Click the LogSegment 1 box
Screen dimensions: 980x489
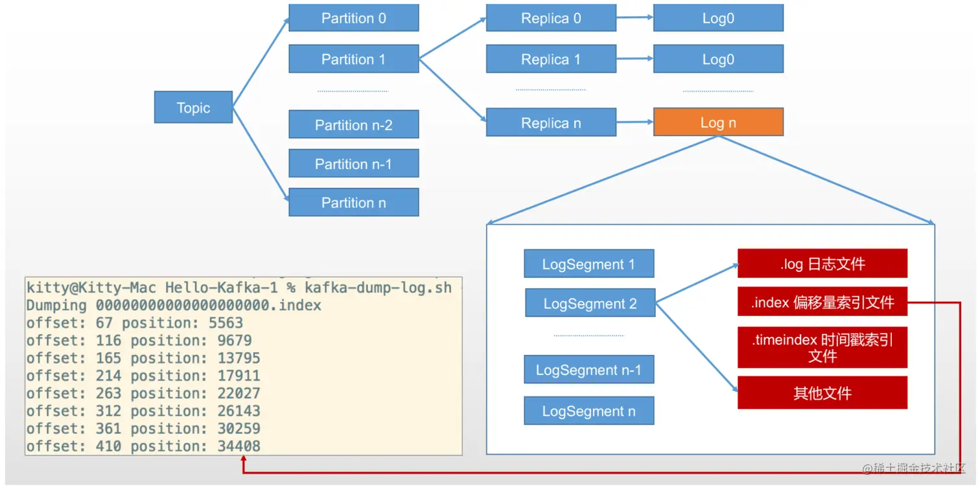click(589, 264)
